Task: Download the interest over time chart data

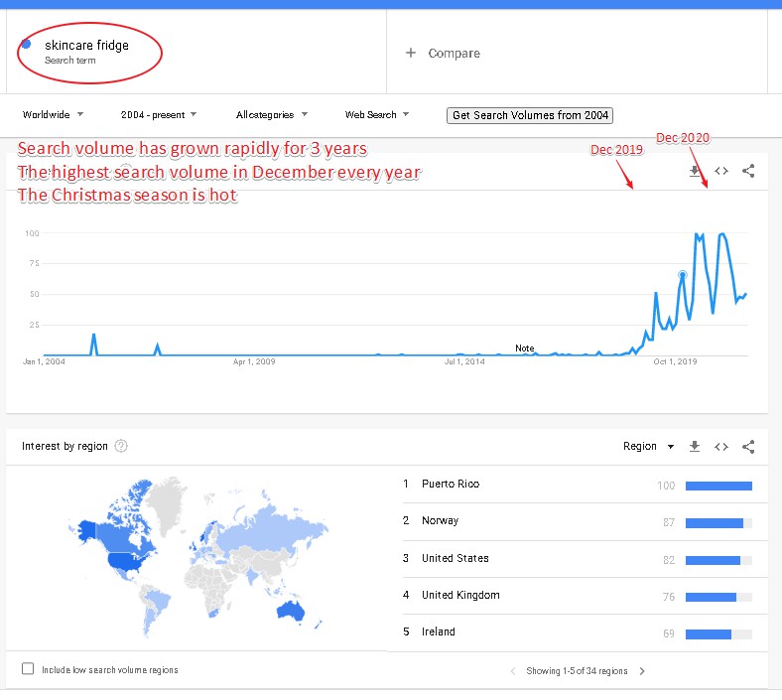Action: click(695, 171)
